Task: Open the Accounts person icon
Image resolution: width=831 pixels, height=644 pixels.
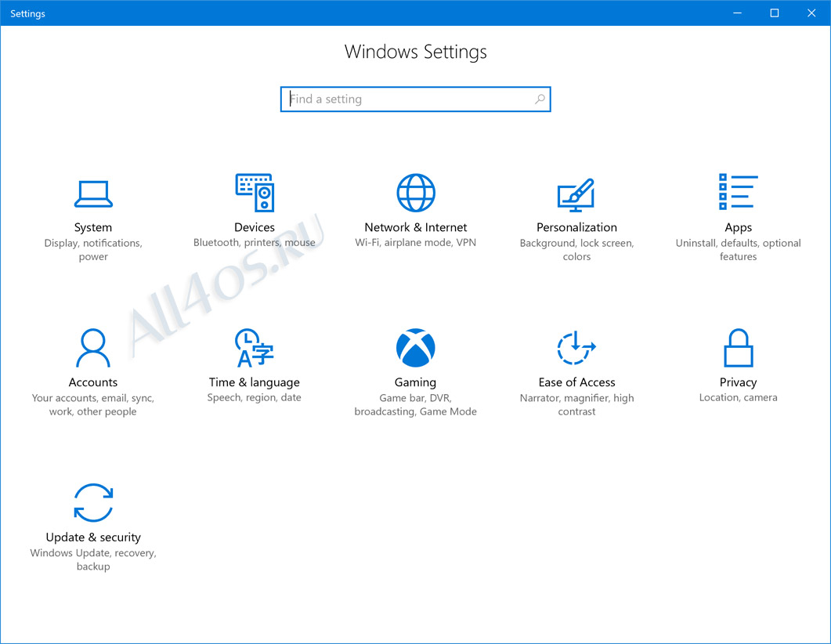Action: (93, 348)
